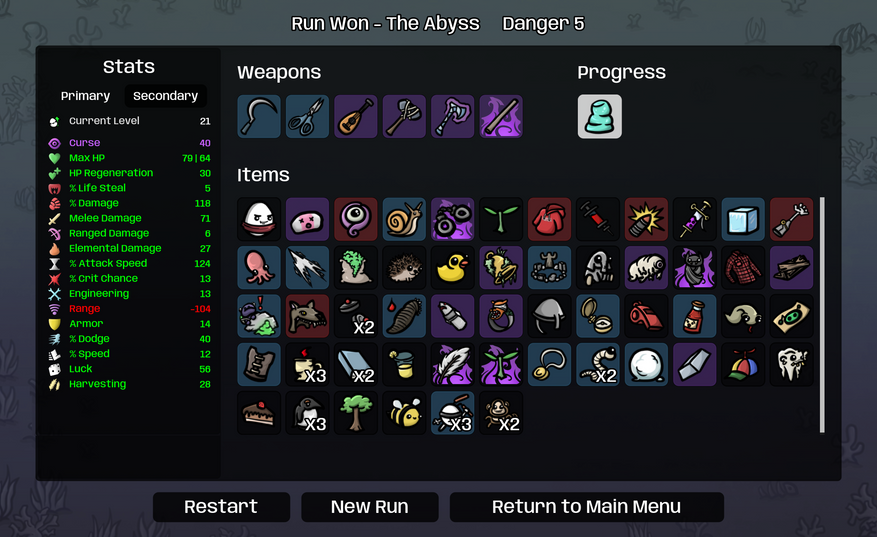Click the items list scrollbar
The width and height of the screenshot is (877, 537).
822,315
